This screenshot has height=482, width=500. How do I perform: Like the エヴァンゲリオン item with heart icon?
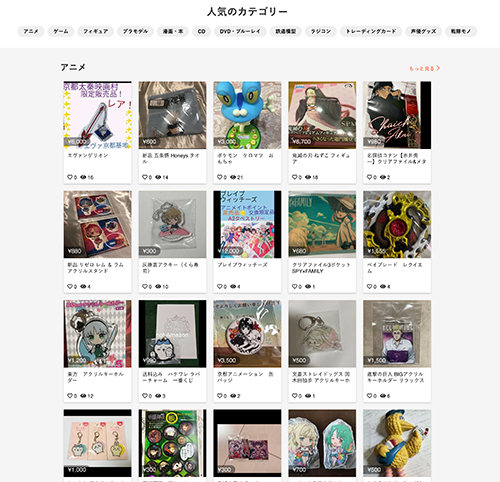tap(70, 177)
